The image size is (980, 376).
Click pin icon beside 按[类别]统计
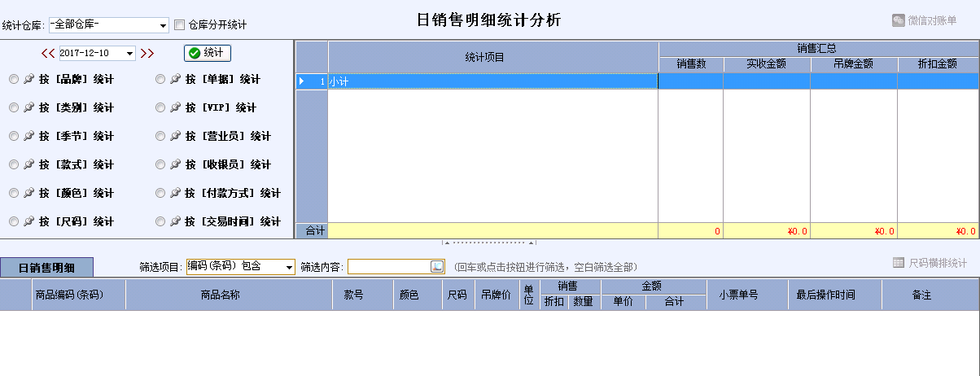tap(28, 107)
